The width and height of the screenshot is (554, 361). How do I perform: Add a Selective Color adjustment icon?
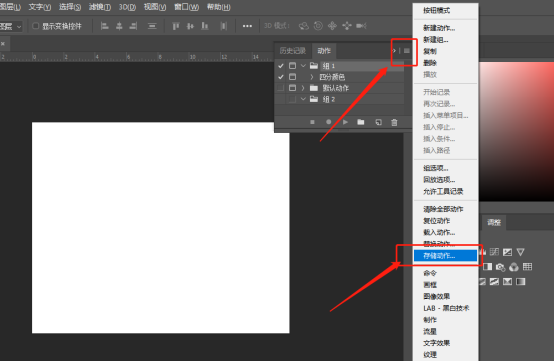507,282
